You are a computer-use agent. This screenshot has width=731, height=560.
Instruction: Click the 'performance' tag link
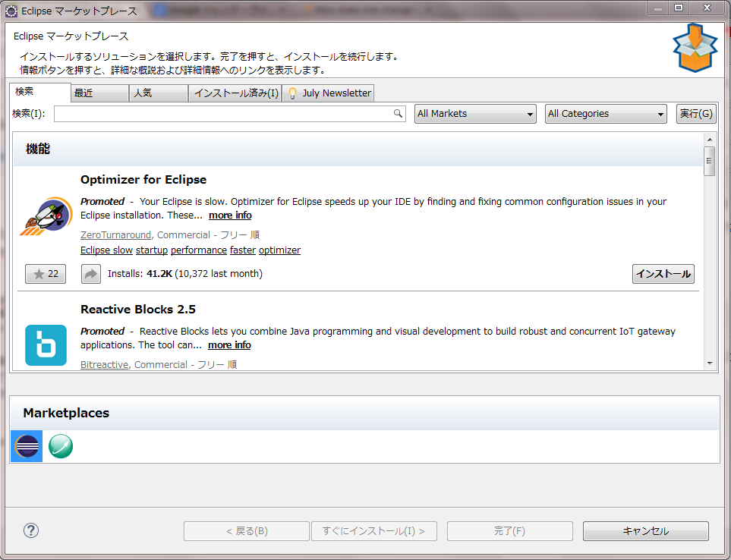coord(199,250)
